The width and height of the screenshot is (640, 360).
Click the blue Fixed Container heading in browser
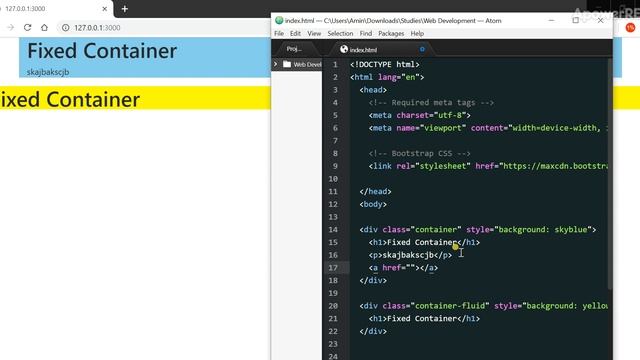(102, 51)
